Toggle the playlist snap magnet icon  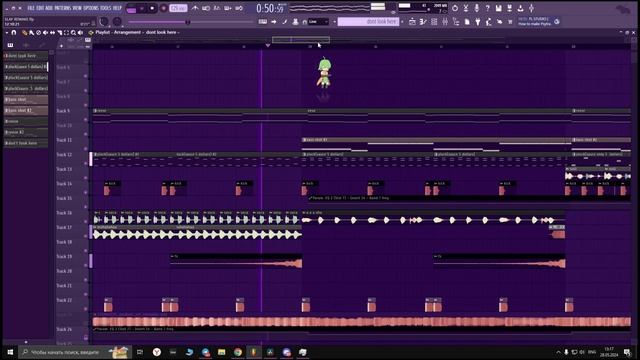click(x=14, y=32)
